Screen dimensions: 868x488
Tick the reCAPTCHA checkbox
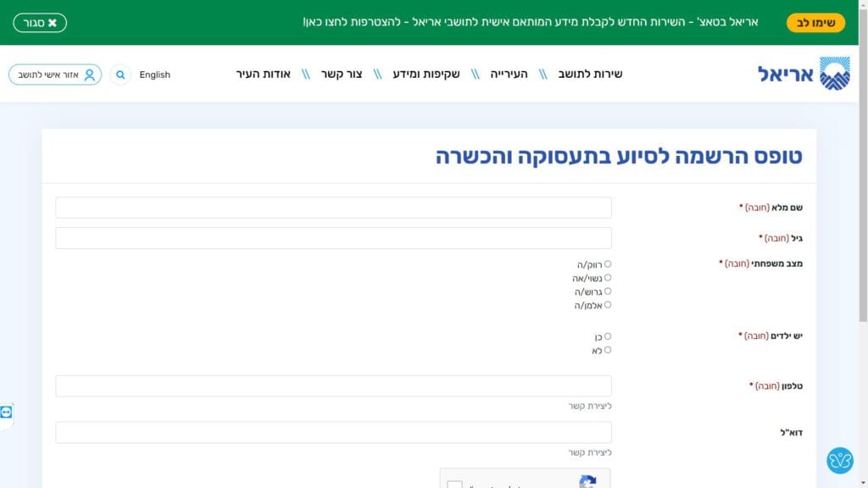click(454, 485)
